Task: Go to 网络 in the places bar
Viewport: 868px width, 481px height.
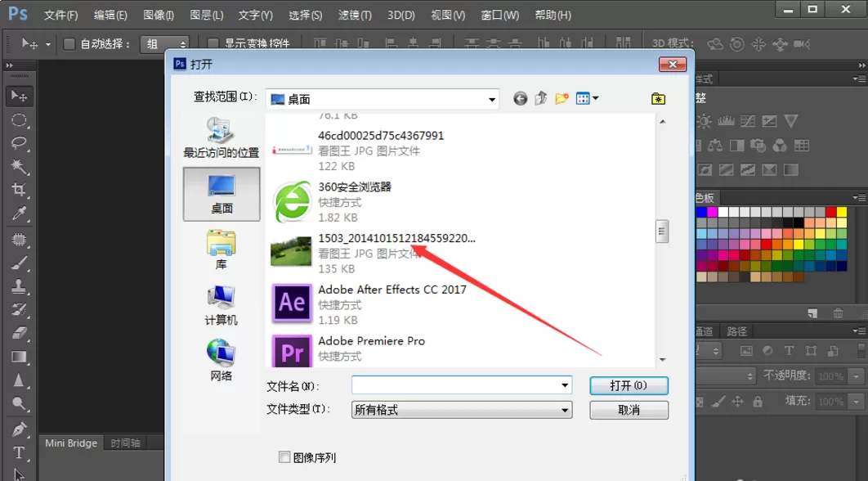Action: [x=221, y=360]
